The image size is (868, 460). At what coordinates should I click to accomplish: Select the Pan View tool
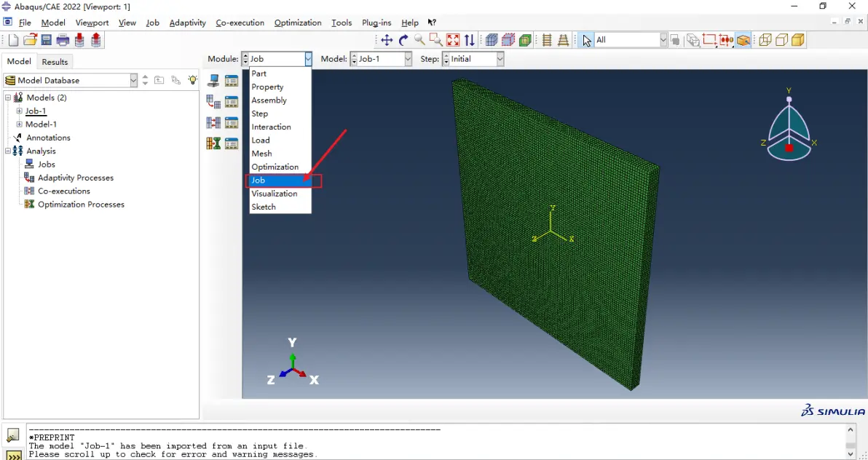point(387,40)
